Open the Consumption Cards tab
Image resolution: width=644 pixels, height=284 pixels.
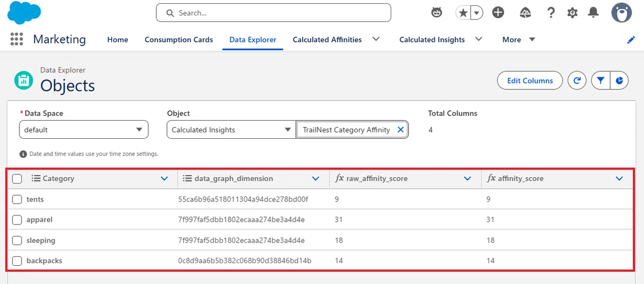click(179, 40)
